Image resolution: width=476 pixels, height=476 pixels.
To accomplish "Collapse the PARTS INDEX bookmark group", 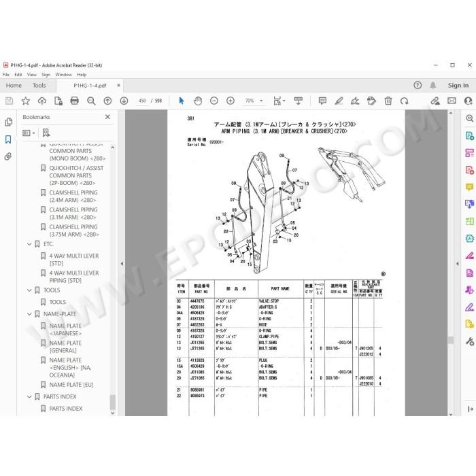I will (29, 396).
